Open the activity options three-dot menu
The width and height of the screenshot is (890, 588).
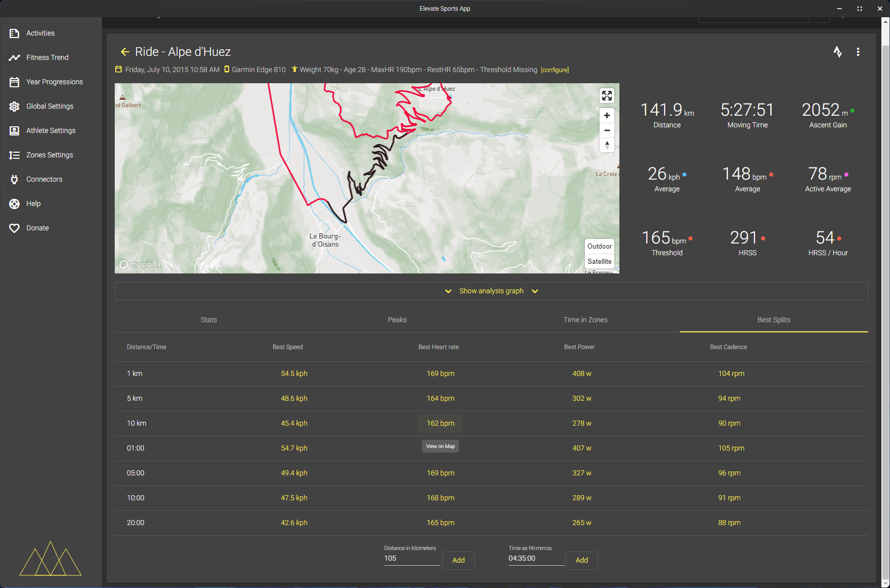click(858, 52)
